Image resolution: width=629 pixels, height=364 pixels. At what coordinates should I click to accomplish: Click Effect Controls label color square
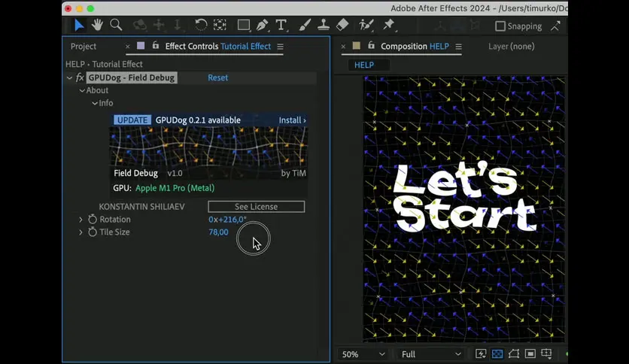[141, 46]
